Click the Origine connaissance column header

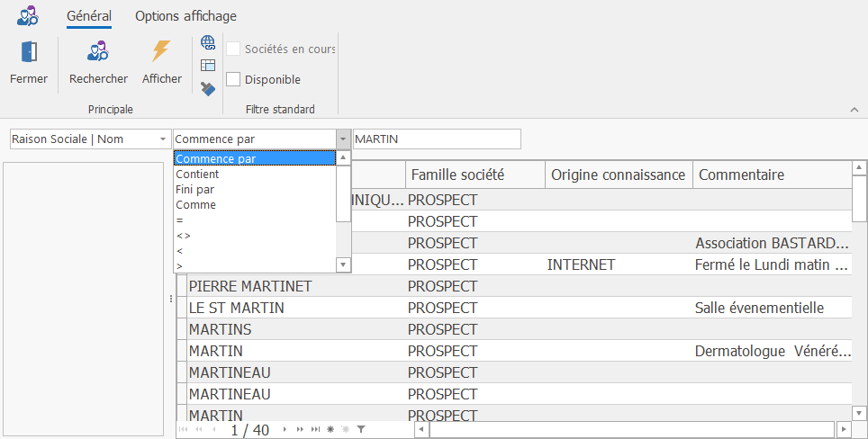coord(618,175)
